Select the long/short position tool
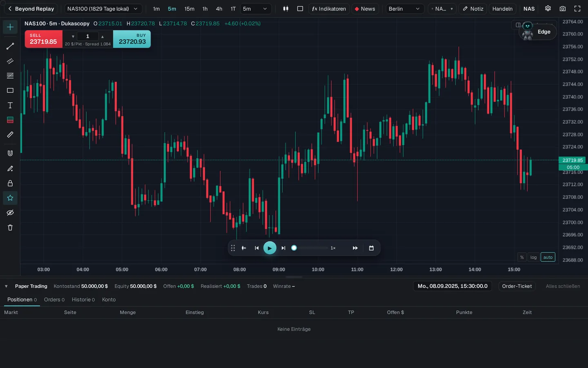 (10, 120)
